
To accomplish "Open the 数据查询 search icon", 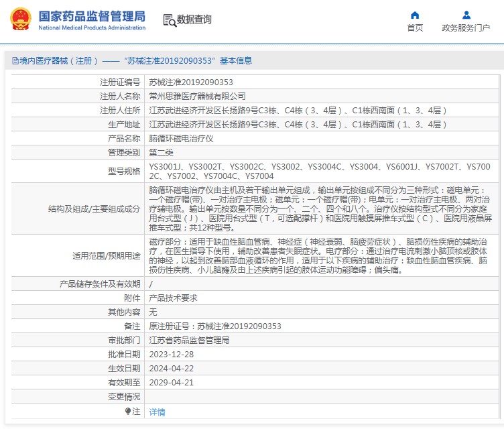I will (170, 20).
